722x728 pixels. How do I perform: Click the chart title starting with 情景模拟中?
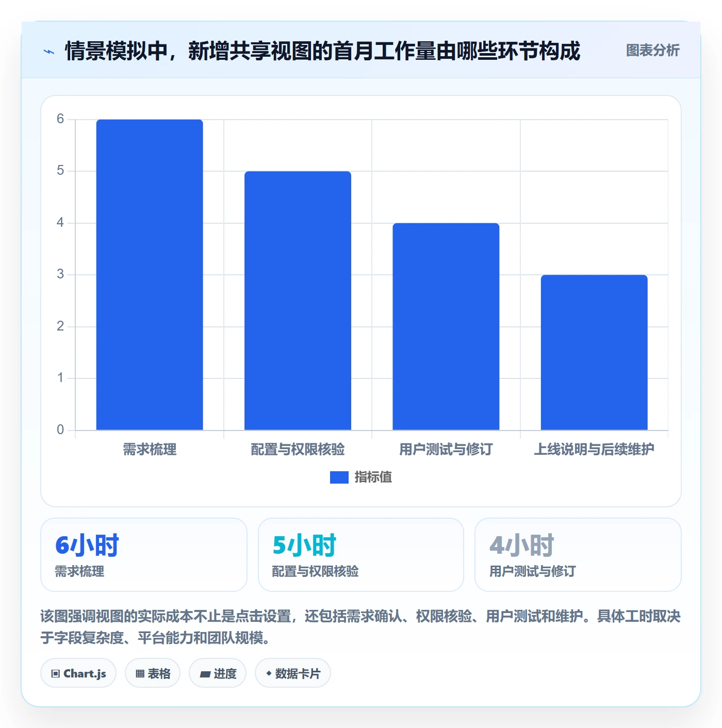tap(323, 51)
